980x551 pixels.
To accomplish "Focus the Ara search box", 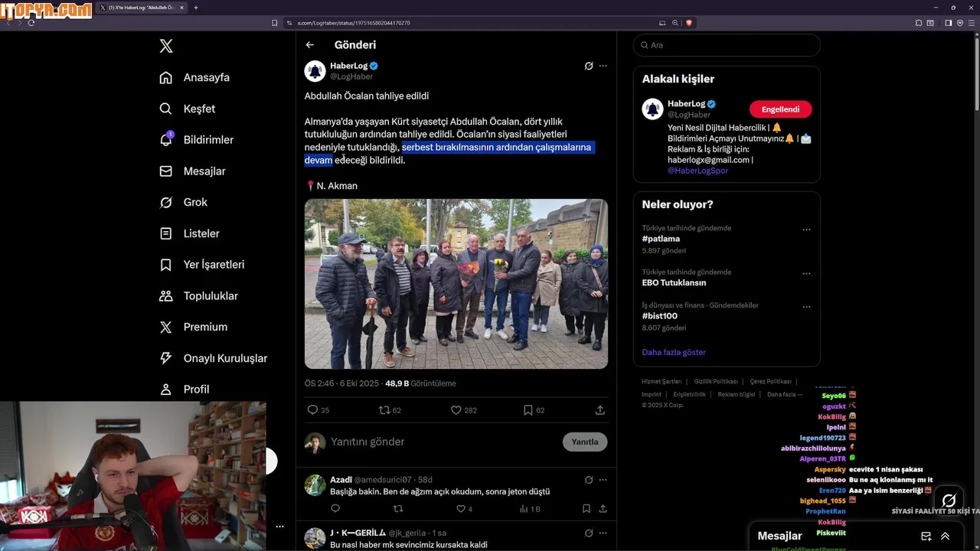I will tap(727, 45).
